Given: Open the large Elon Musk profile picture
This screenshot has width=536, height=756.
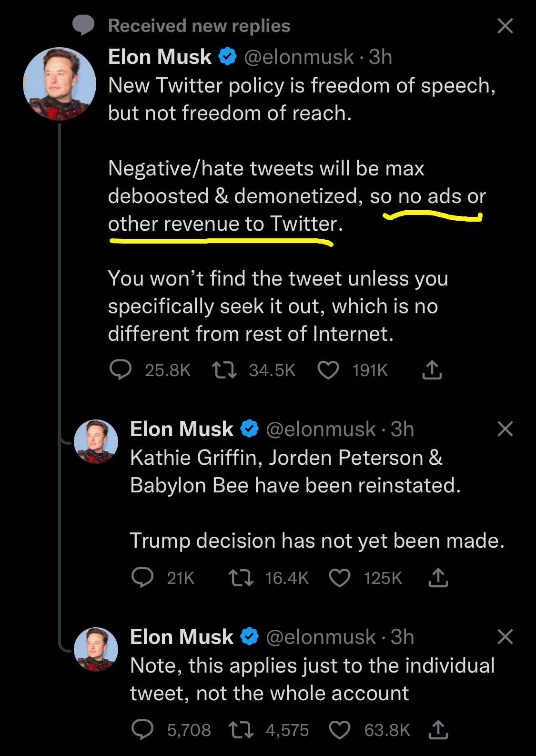Looking at the screenshot, I should [60, 84].
